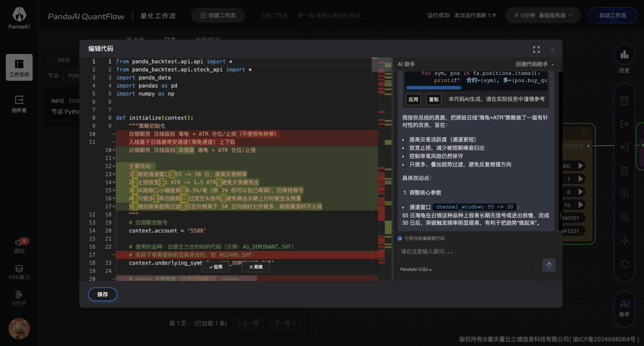Open the user avatar profile
Viewport: 644px width, 346px height.
(x=19, y=328)
